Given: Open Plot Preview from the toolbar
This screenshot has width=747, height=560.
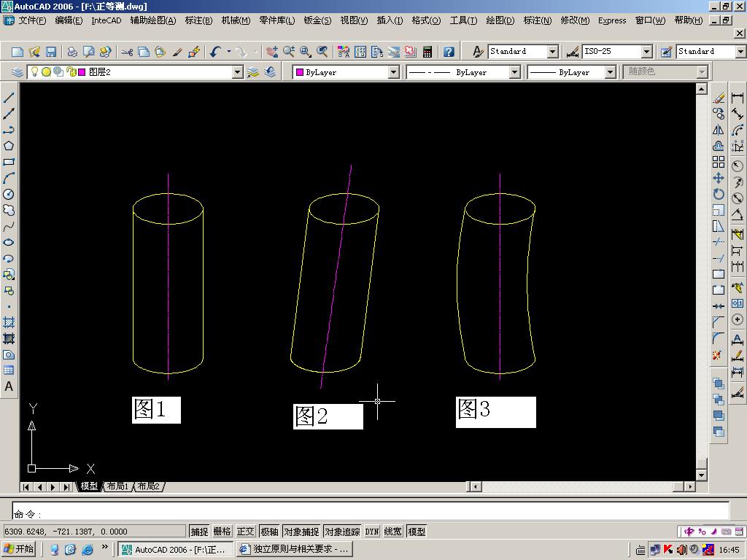Looking at the screenshot, I should 88,52.
